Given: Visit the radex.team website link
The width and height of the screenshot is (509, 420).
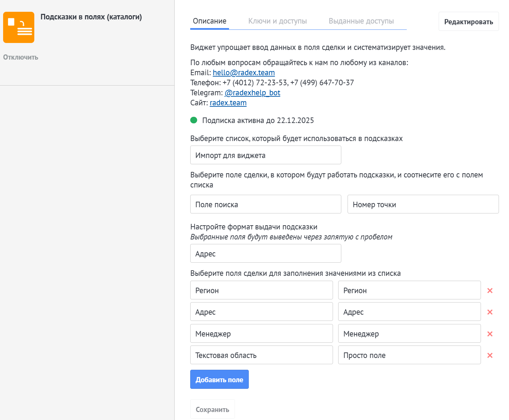Looking at the screenshot, I should coord(228,103).
